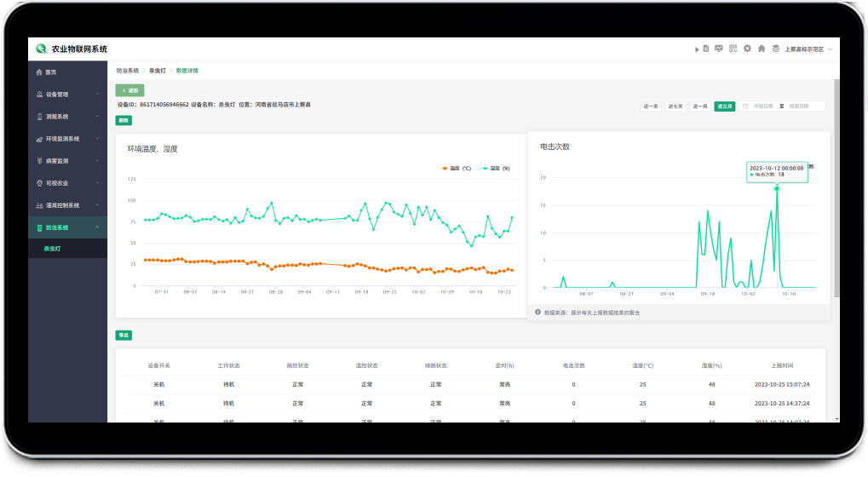Open the monitor dashboard icon in header

[x=719, y=49]
